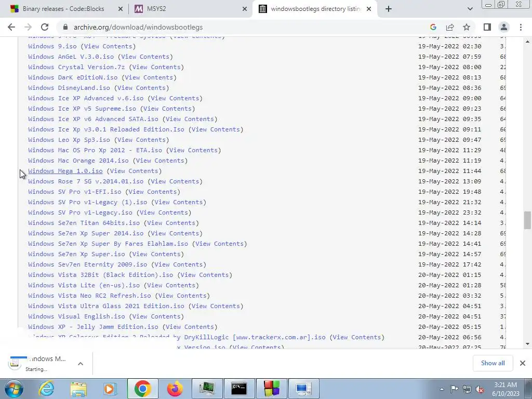Open the taskbar clock showing 3:21 AM

[506, 389]
